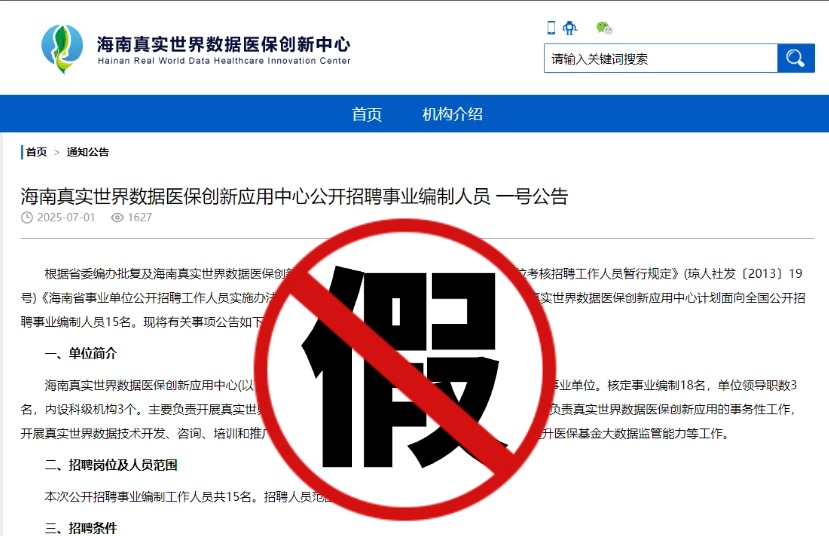Click the Hainan center logo emblem
The image size is (829, 536).
click(62, 49)
